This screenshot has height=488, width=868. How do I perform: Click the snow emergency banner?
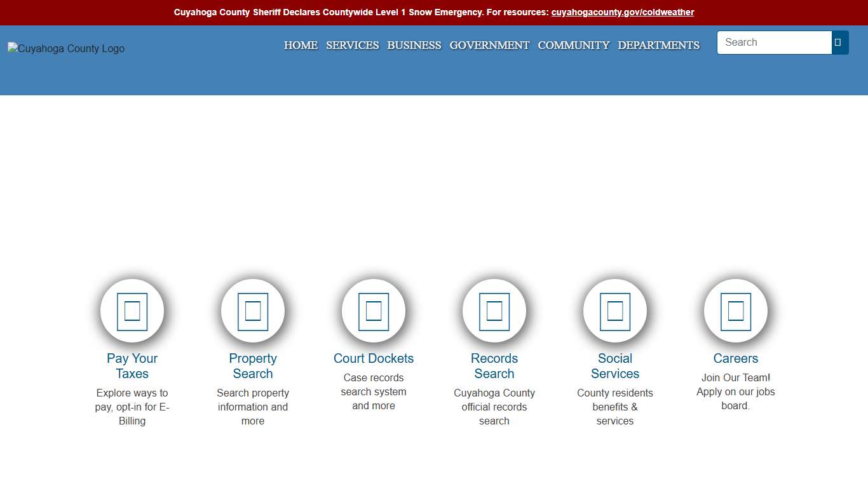pyautogui.click(x=434, y=11)
